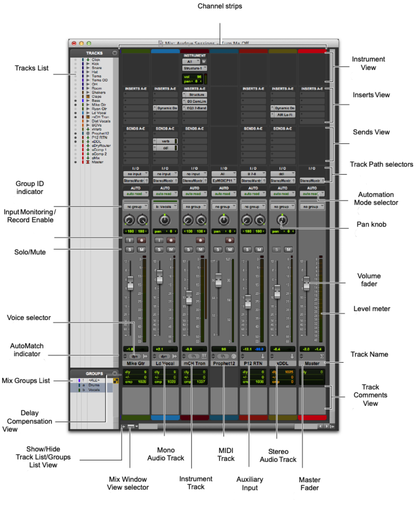Image resolution: width=420 pixels, height=505 pixels.
Task: Open the Groups list popup menu
Action: click(115, 373)
